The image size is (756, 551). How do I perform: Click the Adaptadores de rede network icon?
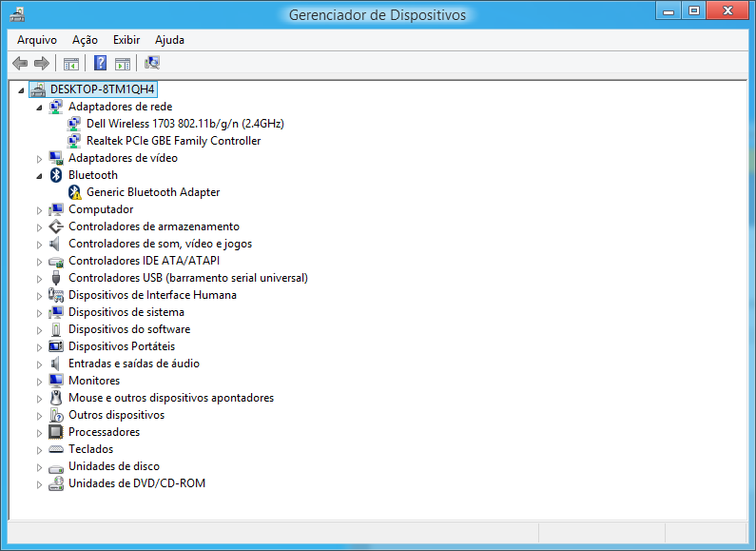click(x=56, y=107)
